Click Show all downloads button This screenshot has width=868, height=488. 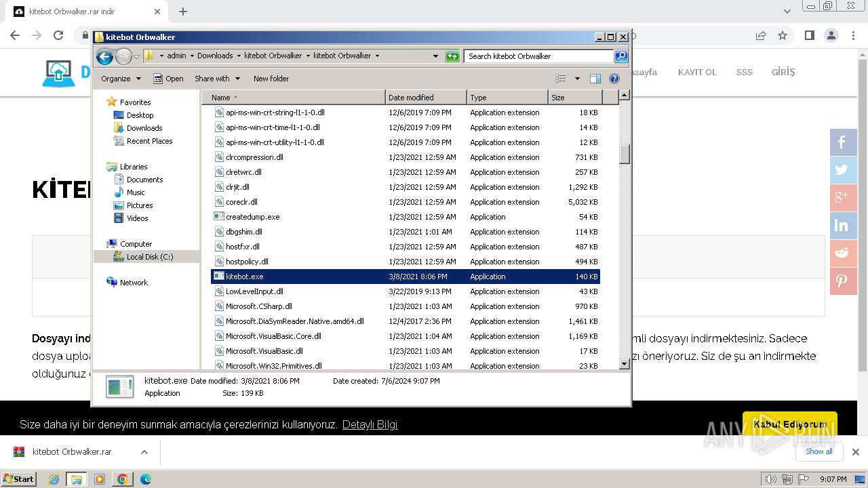pos(819,451)
